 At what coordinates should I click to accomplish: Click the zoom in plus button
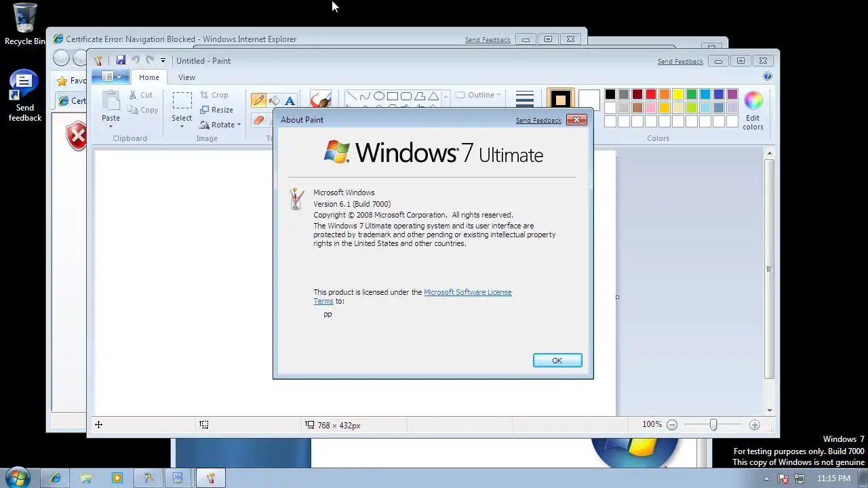click(755, 425)
